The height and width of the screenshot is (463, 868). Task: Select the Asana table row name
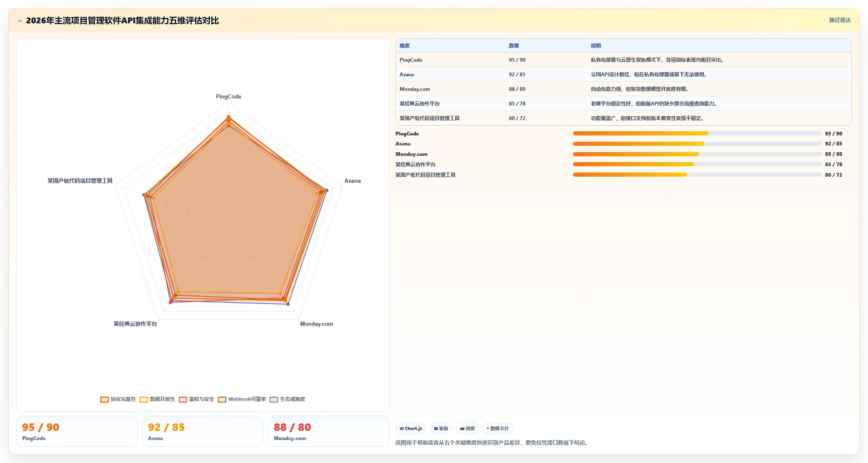(x=407, y=75)
